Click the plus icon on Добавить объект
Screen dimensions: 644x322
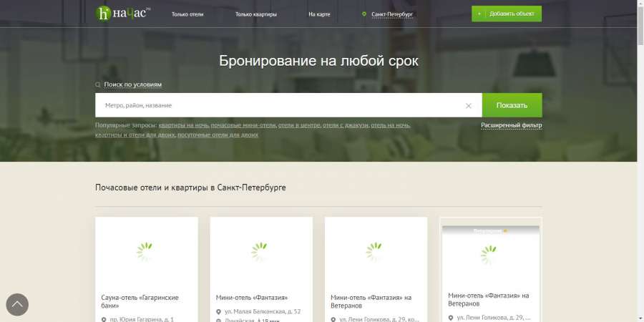pyautogui.click(x=479, y=14)
